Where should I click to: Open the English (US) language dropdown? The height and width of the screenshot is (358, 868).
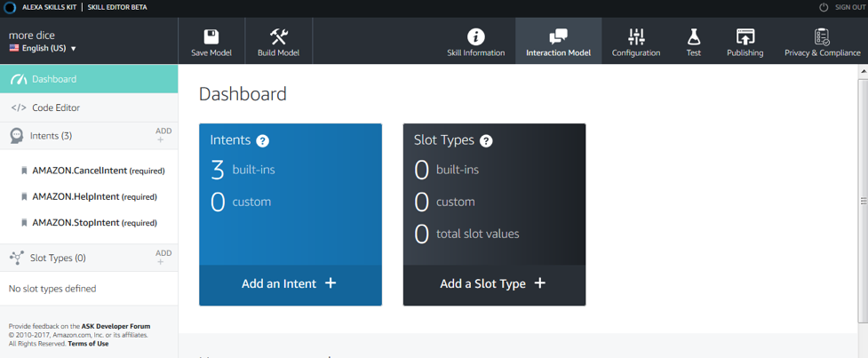43,48
